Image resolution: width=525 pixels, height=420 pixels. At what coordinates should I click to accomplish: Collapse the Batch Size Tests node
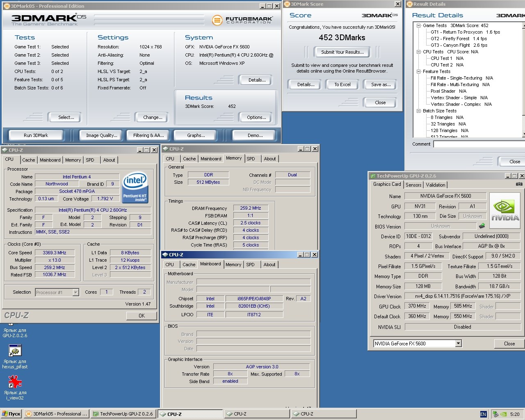(x=418, y=111)
